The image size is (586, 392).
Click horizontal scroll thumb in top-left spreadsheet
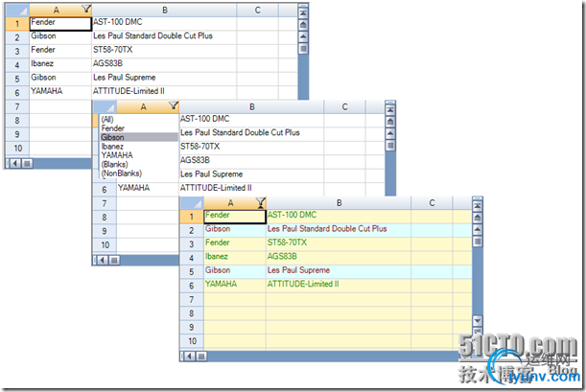pyautogui.click(x=27, y=164)
